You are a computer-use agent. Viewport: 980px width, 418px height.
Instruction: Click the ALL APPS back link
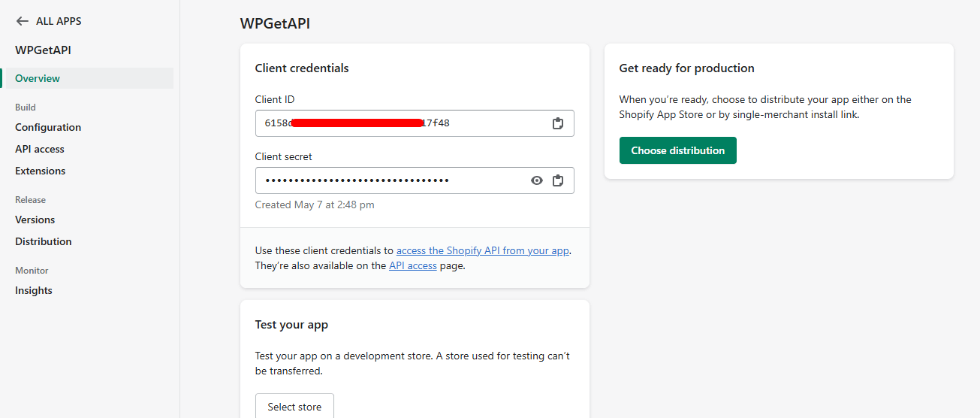coord(49,21)
